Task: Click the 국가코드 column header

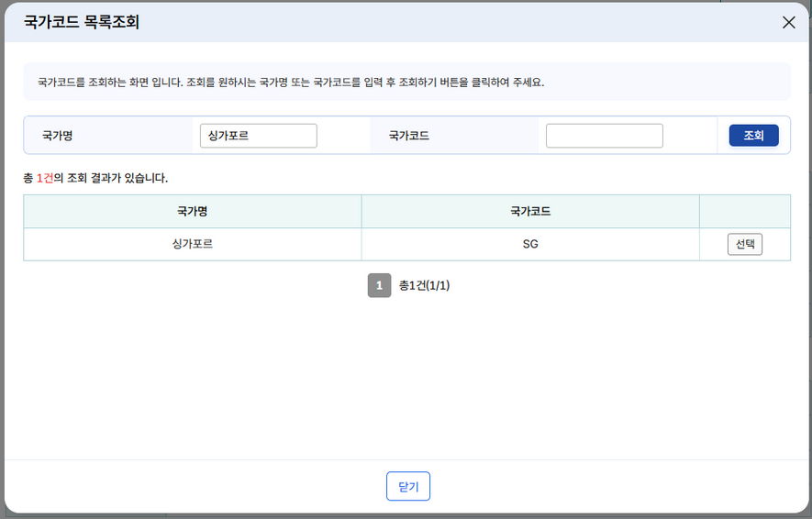Action: (x=530, y=211)
